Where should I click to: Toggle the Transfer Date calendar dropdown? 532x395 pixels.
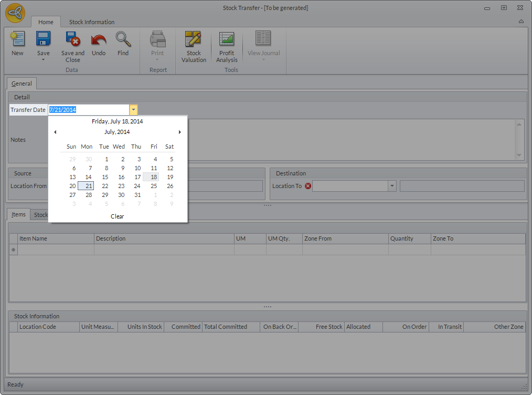[x=134, y=110]
